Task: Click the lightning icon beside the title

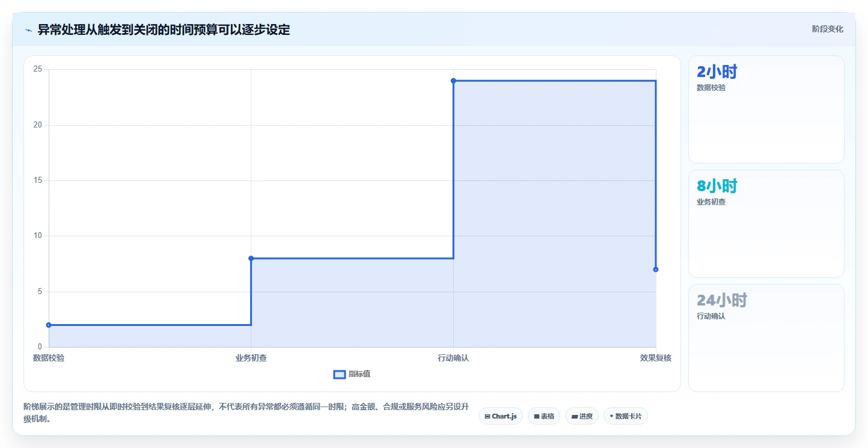Action: (x=28, y=30)
